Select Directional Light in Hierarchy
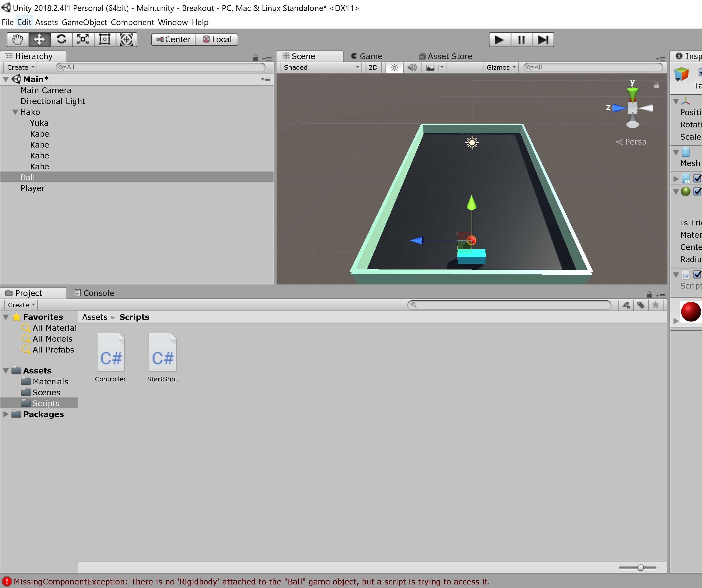The image size is (702, 588). click(x=137, y=102)
